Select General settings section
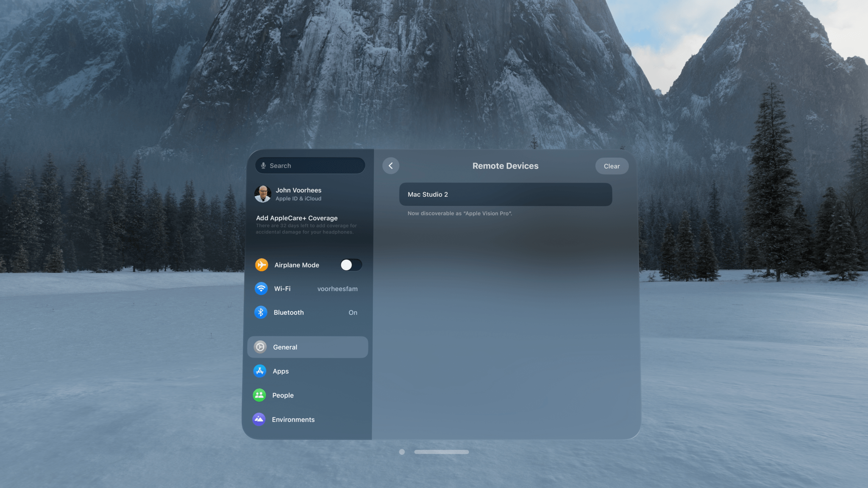The height and width of the screenshot is (488, 868). [x=307, y=347]
